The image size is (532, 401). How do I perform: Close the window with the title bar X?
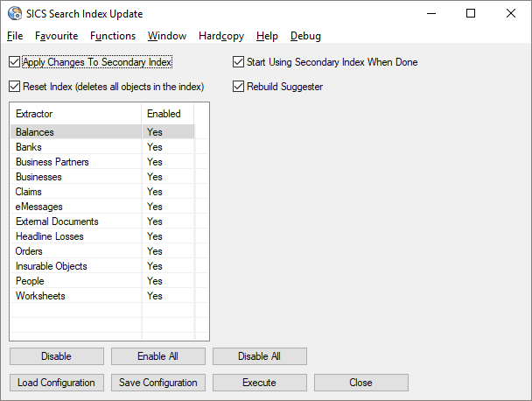click(x=511, y=14)
